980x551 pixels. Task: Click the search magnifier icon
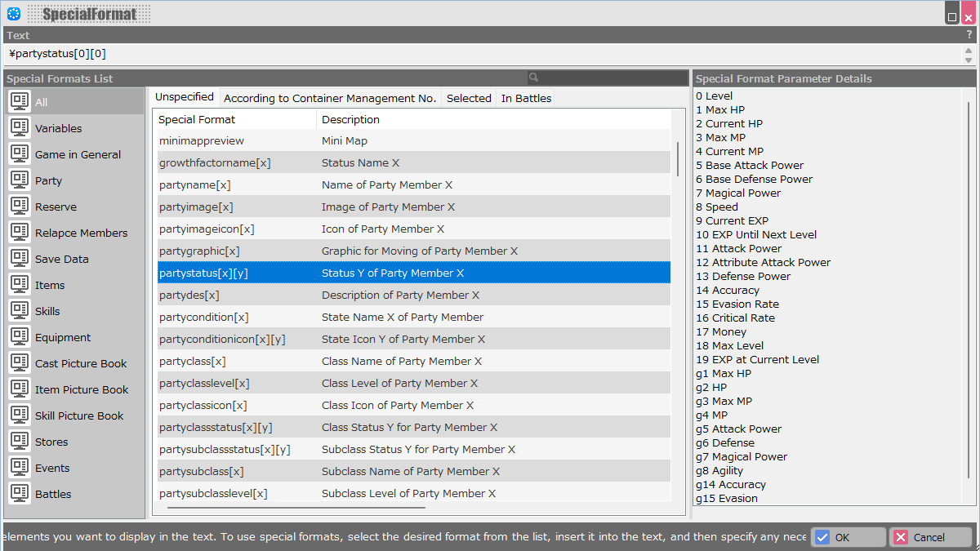pyautogui.click(x=534, y=78)
